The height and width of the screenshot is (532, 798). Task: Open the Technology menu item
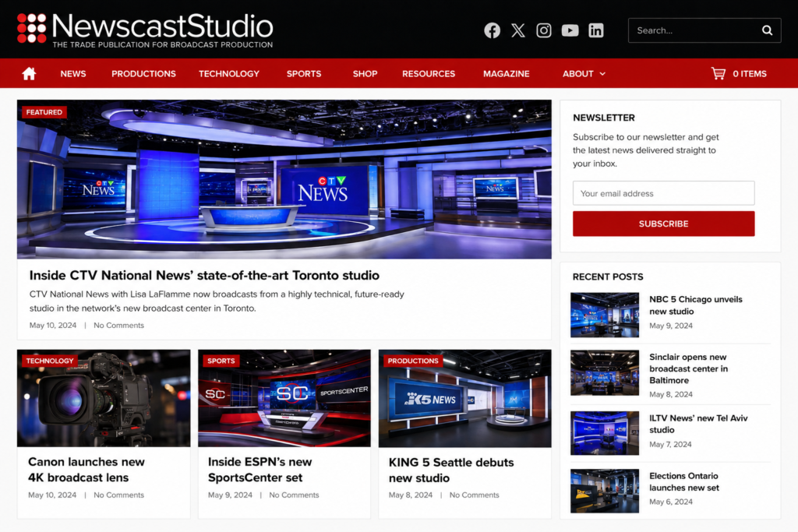pyautogui.click(x=229, y=74)
